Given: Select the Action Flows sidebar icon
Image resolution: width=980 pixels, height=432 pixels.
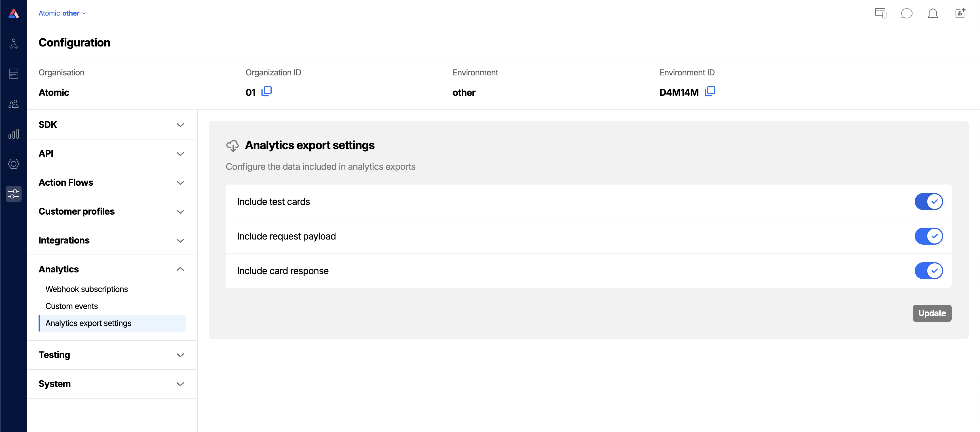Looking at the screenshot, I should click(x=14, y=43).
